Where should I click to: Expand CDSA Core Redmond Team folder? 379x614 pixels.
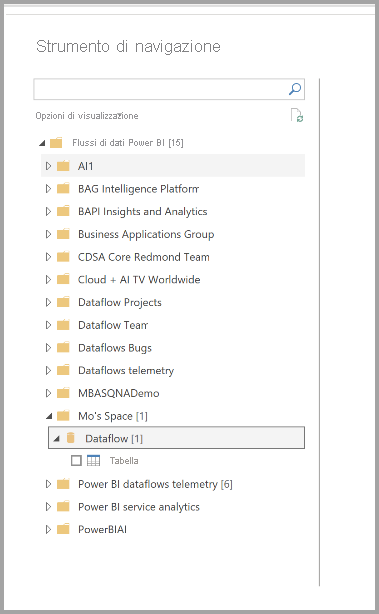[49, 257]
